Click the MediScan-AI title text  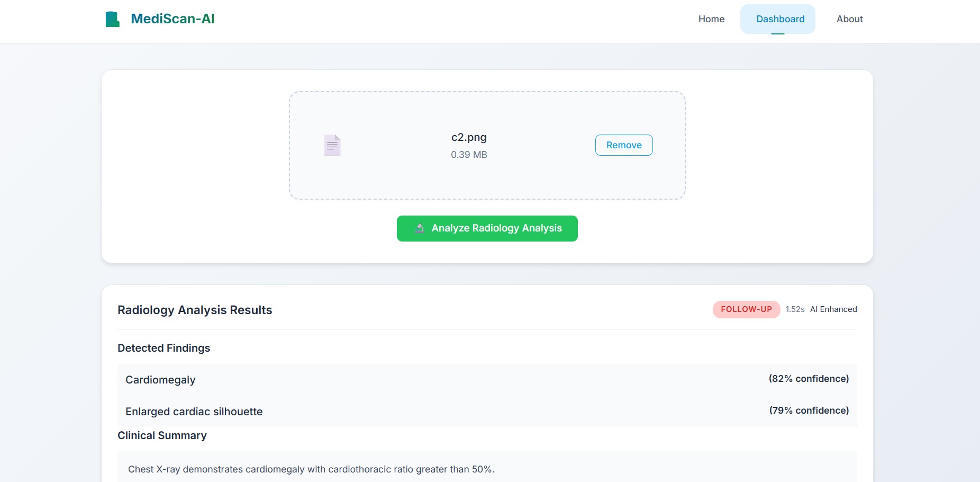pos(172,19)
